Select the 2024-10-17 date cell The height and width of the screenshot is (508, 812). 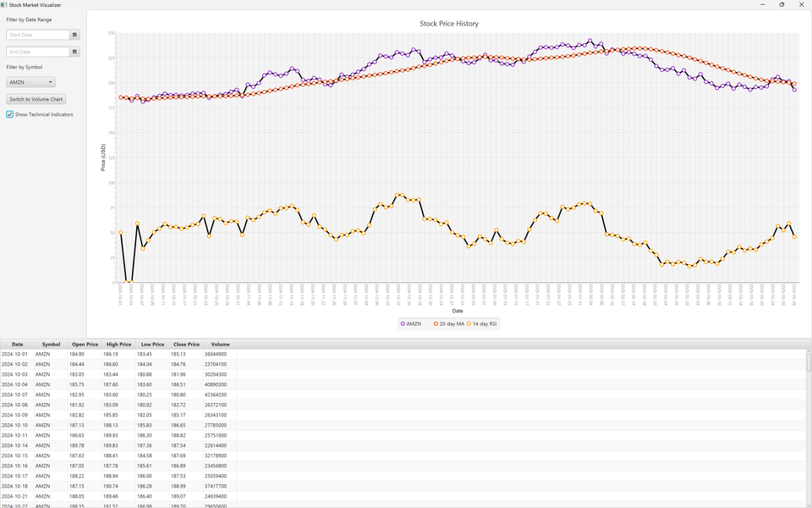pyautogui.click(x=17, y=476)
